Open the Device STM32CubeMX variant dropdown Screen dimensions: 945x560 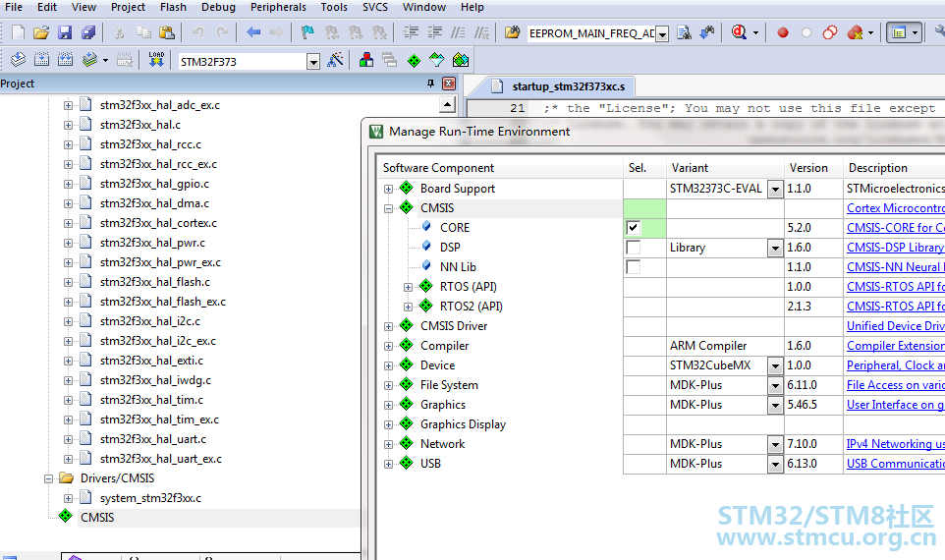pyautogui.click(x=776, y=365)
